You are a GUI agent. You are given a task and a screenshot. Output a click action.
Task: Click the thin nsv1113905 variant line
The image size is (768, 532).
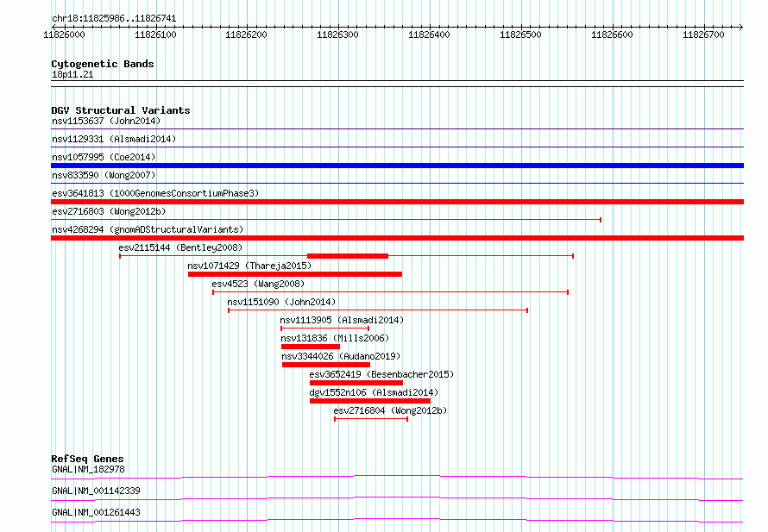pyautogui.click(x=324, y=329)
